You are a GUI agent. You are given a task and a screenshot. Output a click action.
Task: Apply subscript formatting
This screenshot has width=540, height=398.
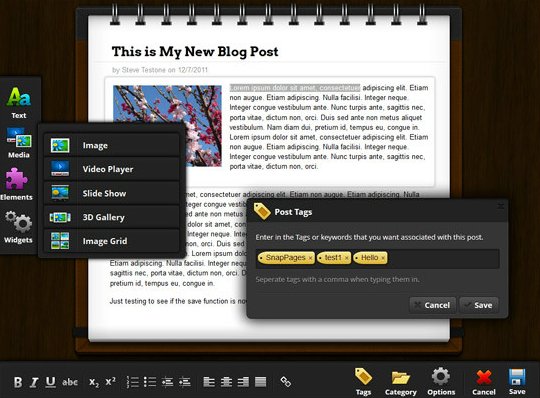tap(94, 382)
